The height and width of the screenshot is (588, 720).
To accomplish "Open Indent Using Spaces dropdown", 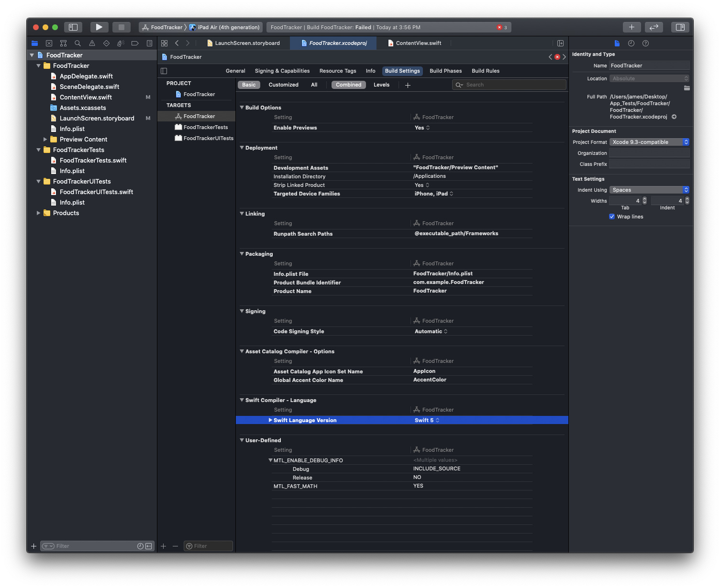I will click(649, 190).
